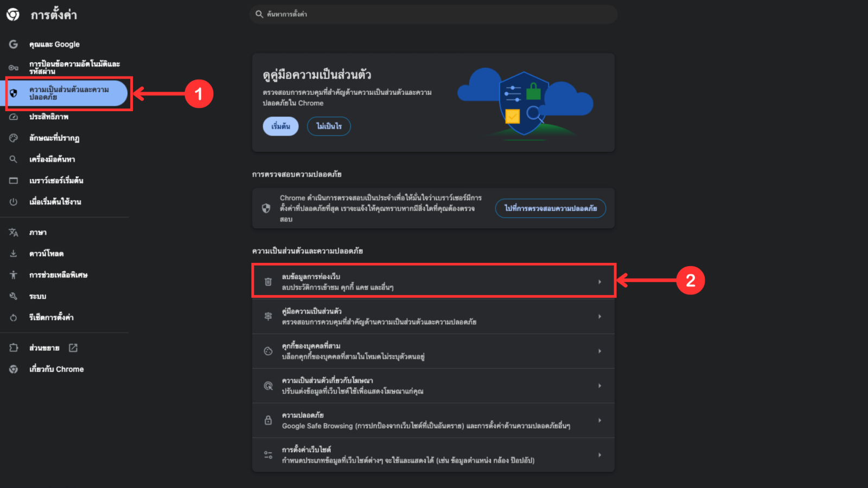Open เกี่ยวกับ Chrome page
This screenshot has width=868, height=488.
point(56,369)
